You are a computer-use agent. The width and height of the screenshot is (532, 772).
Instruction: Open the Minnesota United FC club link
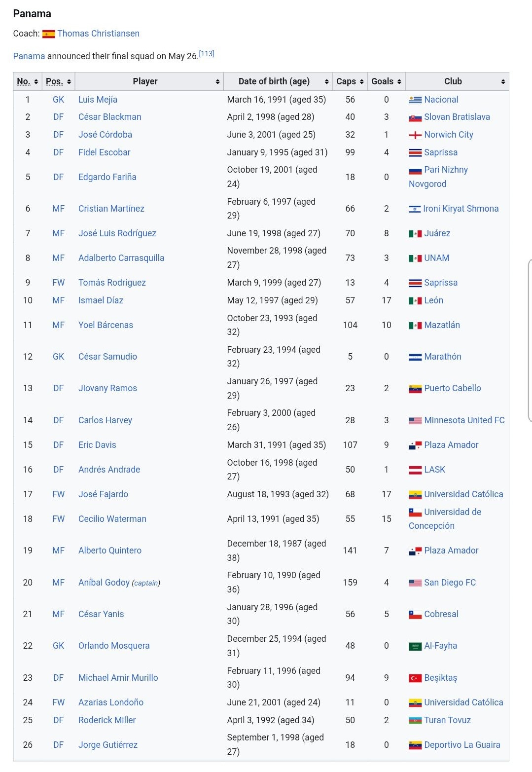coord(464,420)
